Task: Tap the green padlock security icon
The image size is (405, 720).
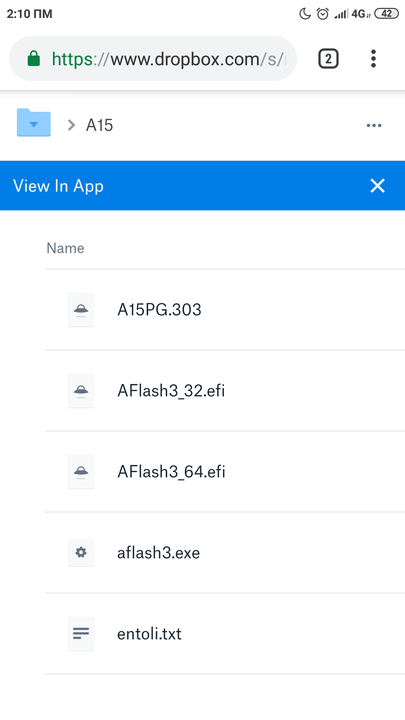Action: click(x=34, y=59)
